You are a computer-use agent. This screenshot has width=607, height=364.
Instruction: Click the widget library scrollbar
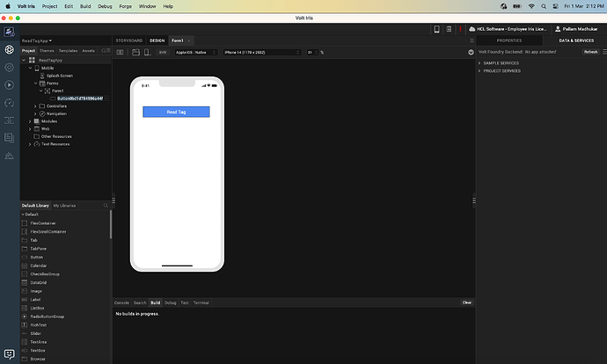point(111,224)
